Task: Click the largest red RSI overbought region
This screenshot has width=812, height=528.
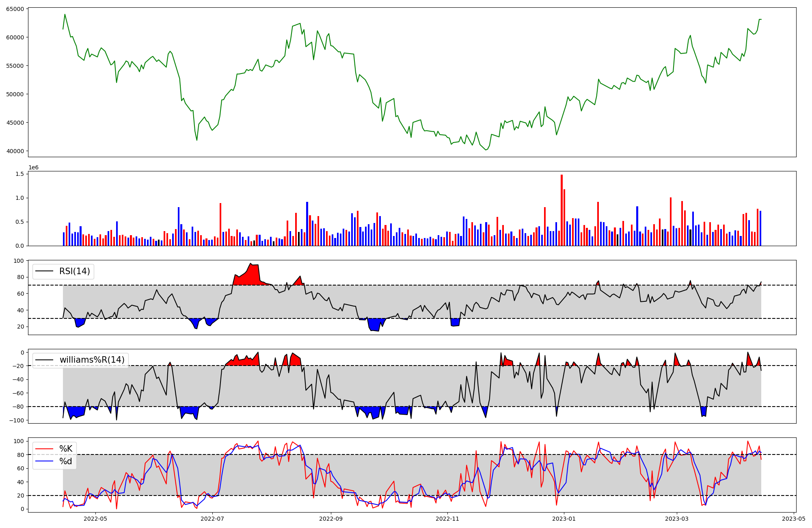Action: pos(250,277)
